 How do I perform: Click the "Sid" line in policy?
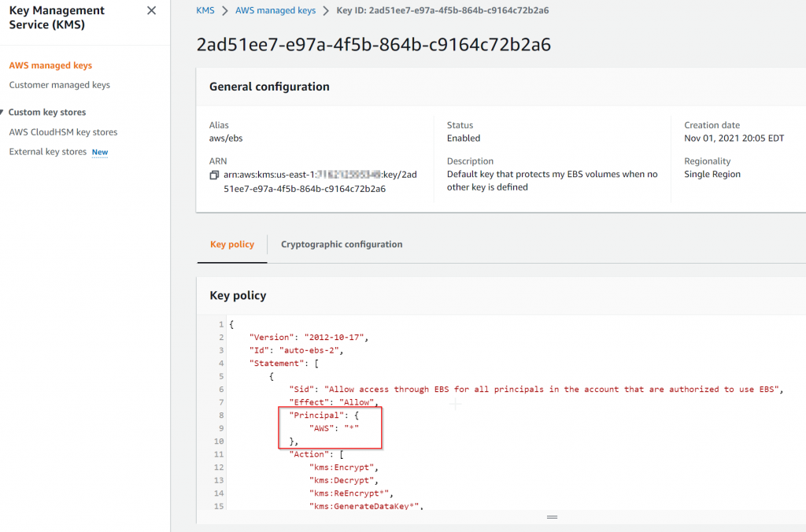pos(536,389)
